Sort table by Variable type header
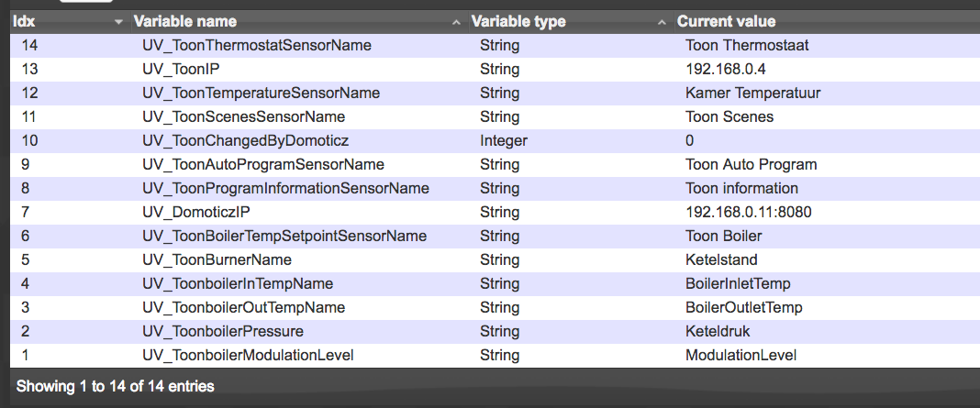This screenshot has width=980, height=408. (x=570, y=22)
